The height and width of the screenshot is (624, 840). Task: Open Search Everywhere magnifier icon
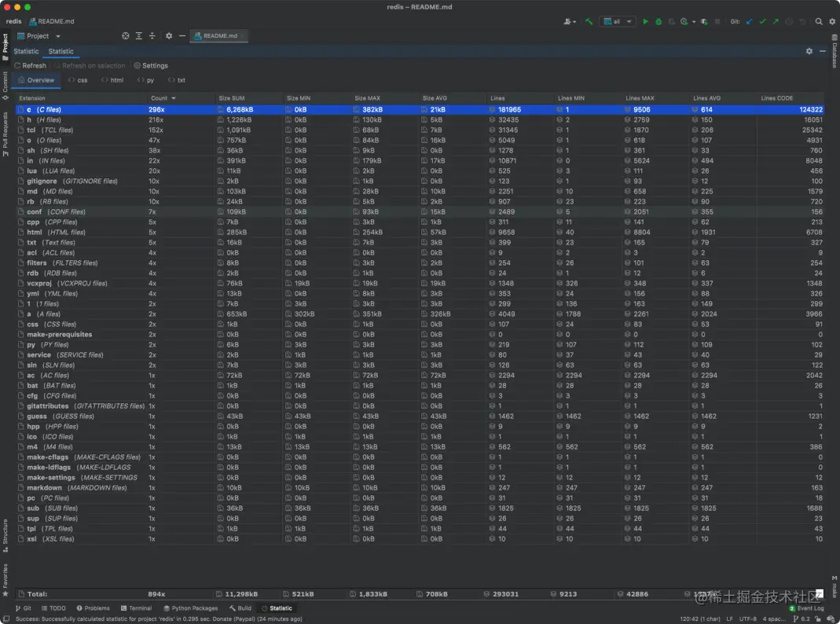pyautogui.click(x=819, y=21)
